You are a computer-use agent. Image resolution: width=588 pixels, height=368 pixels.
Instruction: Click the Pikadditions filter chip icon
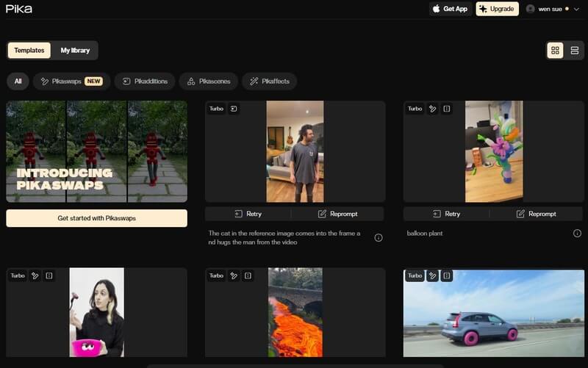tap(126, 82)
